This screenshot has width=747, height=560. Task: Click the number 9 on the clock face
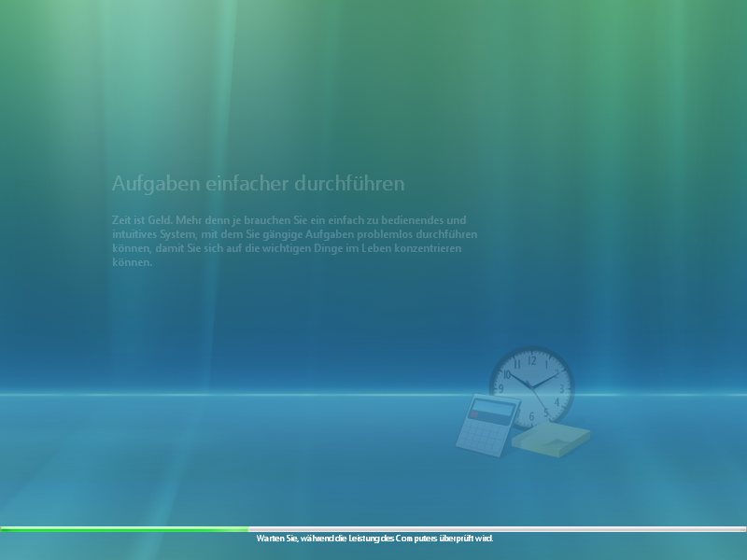[x=501, y=388]
